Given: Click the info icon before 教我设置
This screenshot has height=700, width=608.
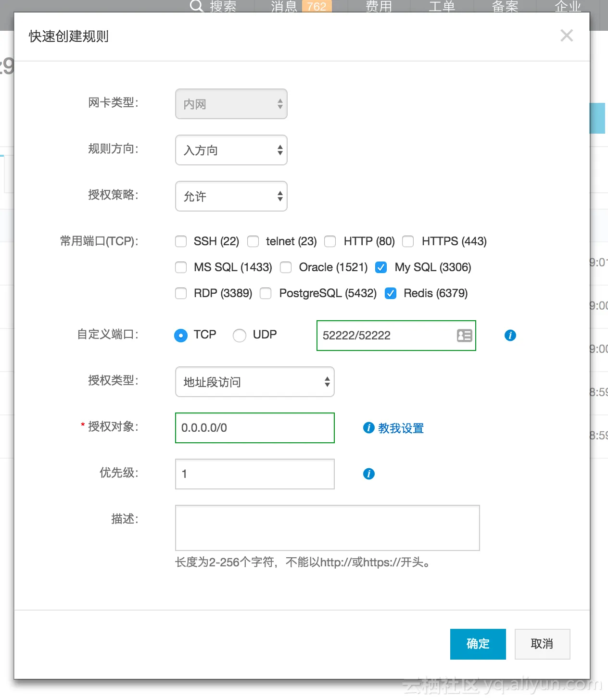Looking at the screenshot, I should click(x=369, y=428).
